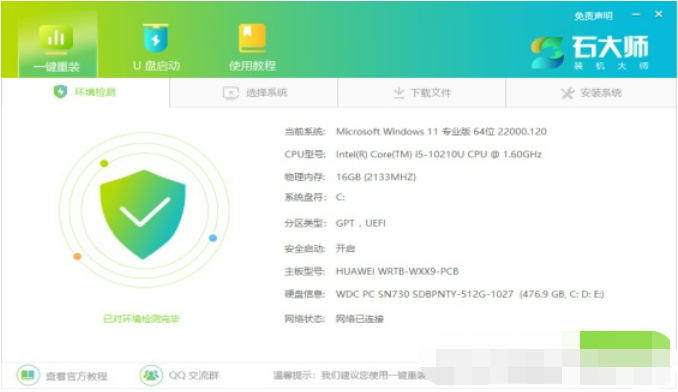Open the 免责声明 disclaimer link
Viewport: 678px width, 392px height.
(x=593, y=16)
